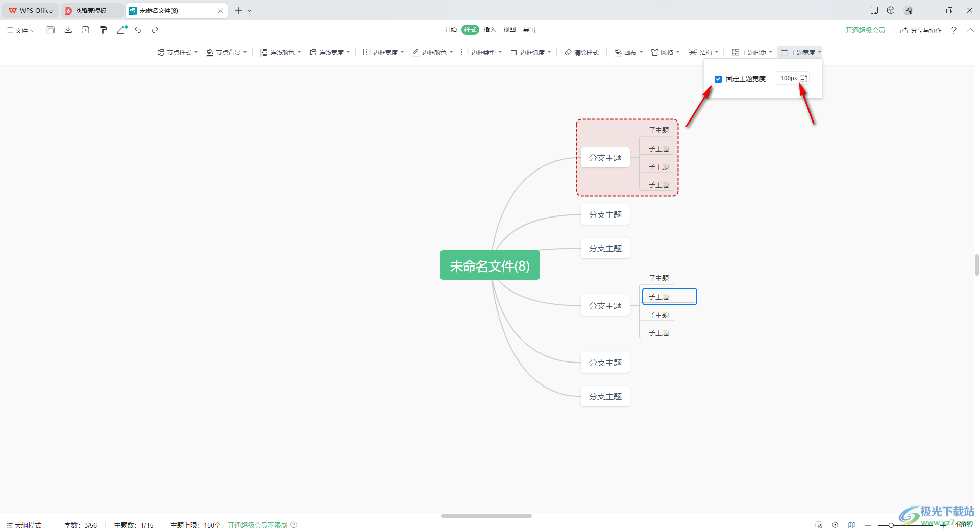Open the 结构 structure dropdown
This screenshot has width=980, height=531.
point(703,52)
